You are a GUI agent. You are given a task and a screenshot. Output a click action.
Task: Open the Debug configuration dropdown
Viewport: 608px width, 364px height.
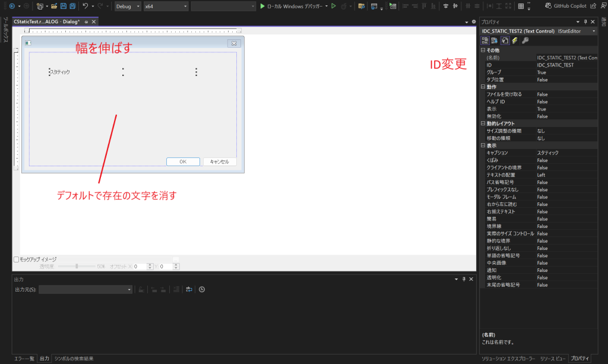coord(128,6)
